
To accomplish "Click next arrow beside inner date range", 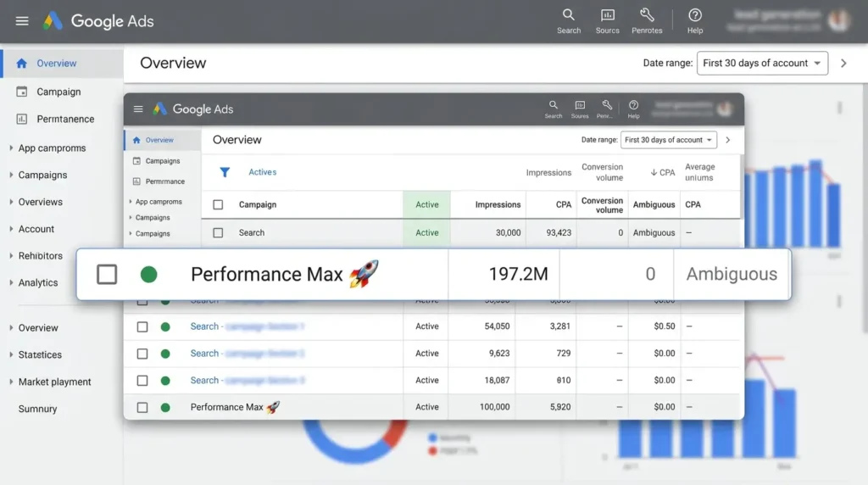I will (x=728, y=140).
